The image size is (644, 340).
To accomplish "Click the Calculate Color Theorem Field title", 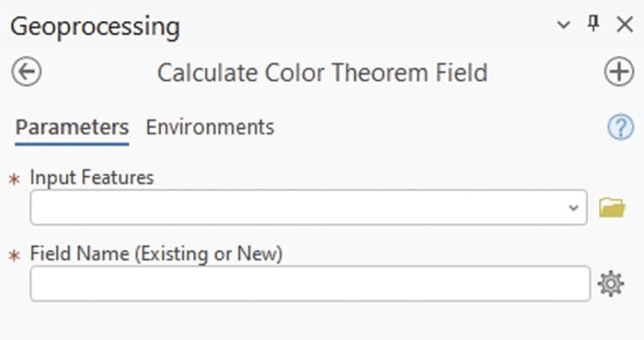I will click(322, 72).
